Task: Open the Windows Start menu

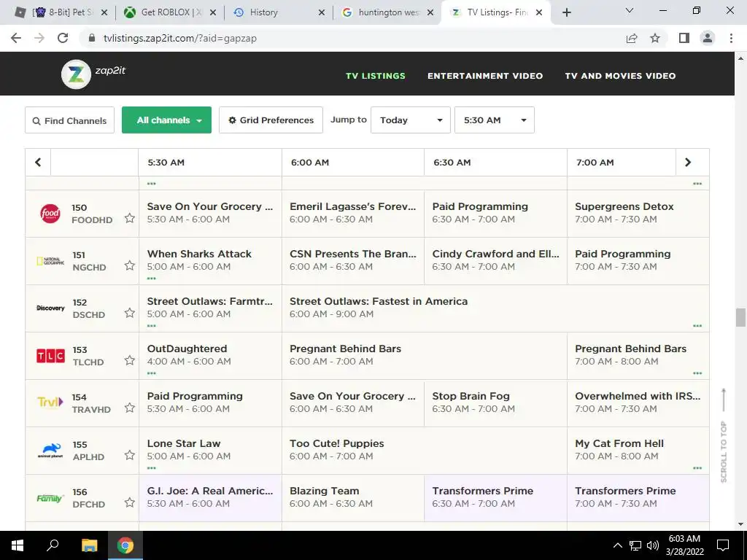Action: click(x=18, y=545)
